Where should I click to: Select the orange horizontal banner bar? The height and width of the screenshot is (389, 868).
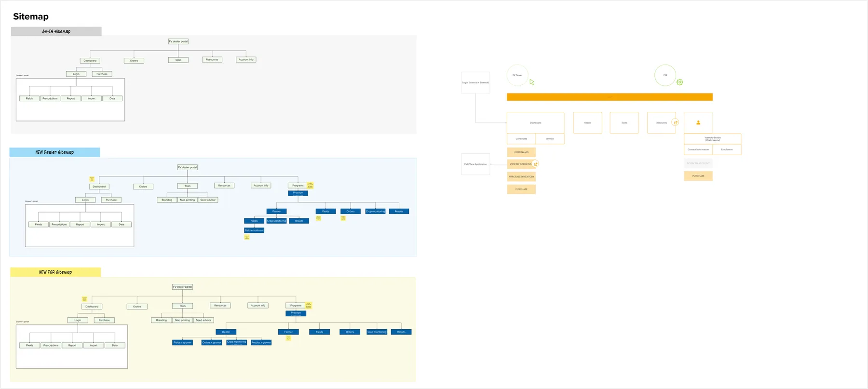click(x=610, y=97)
